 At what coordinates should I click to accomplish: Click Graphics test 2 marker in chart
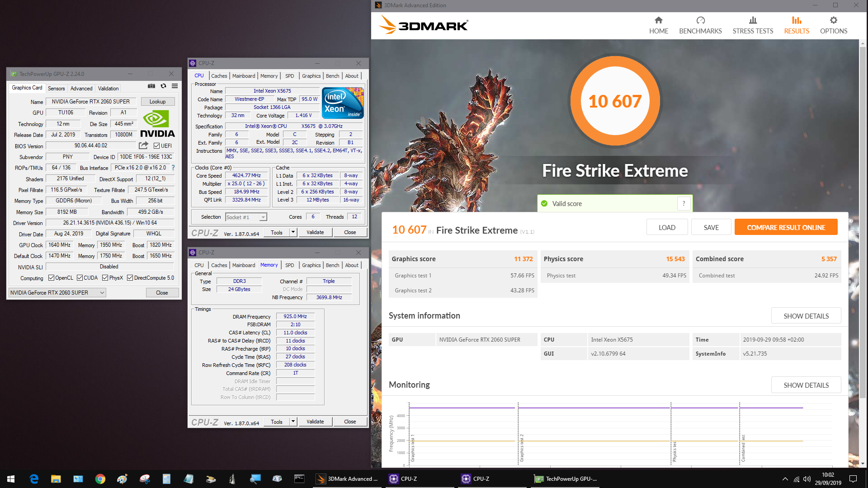point(521,448)
